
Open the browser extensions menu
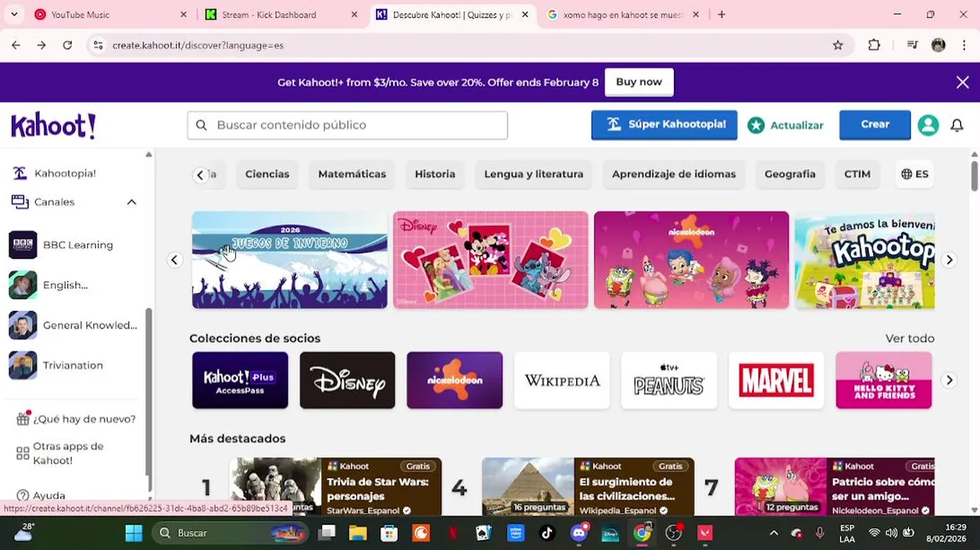click(x=875, y=45)
